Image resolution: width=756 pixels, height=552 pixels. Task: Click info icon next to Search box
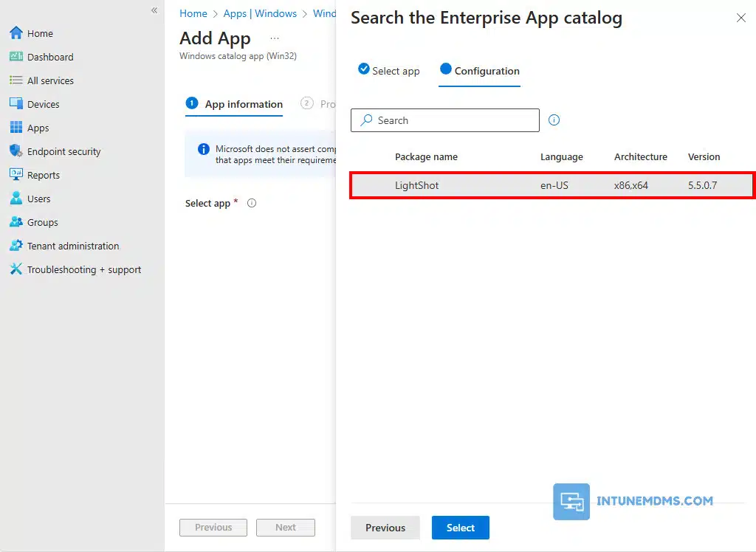click(554, 120)
